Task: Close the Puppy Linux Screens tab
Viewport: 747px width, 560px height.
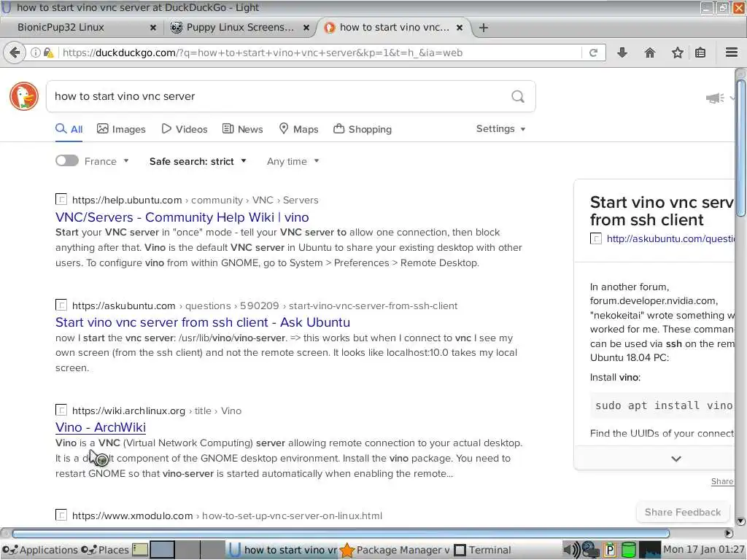Action: click(x=306, y=28)
